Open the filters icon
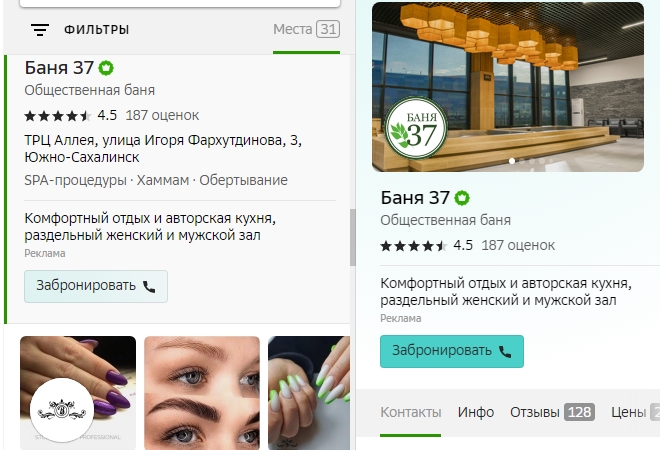Image resolution: width=660 pixels, height=450 pixels. coord(40,29)
